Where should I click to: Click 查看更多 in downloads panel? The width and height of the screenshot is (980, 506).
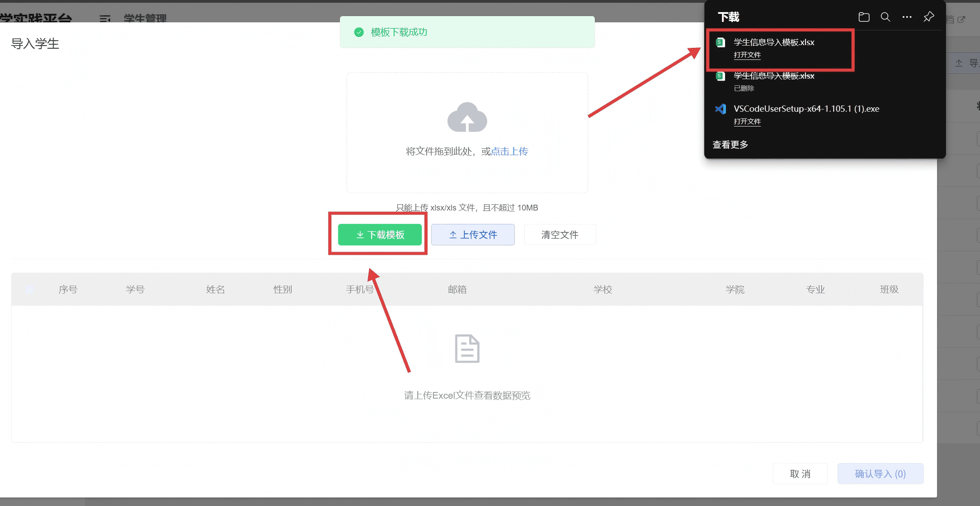coord(730,145)
